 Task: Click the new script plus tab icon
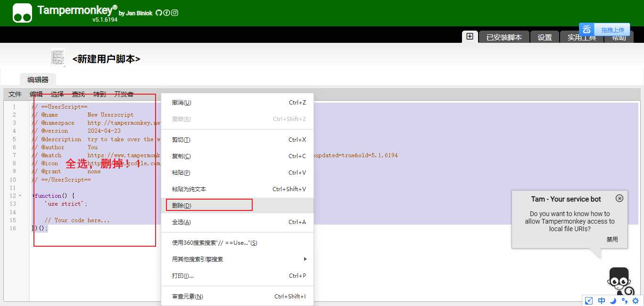coord(470,36)
